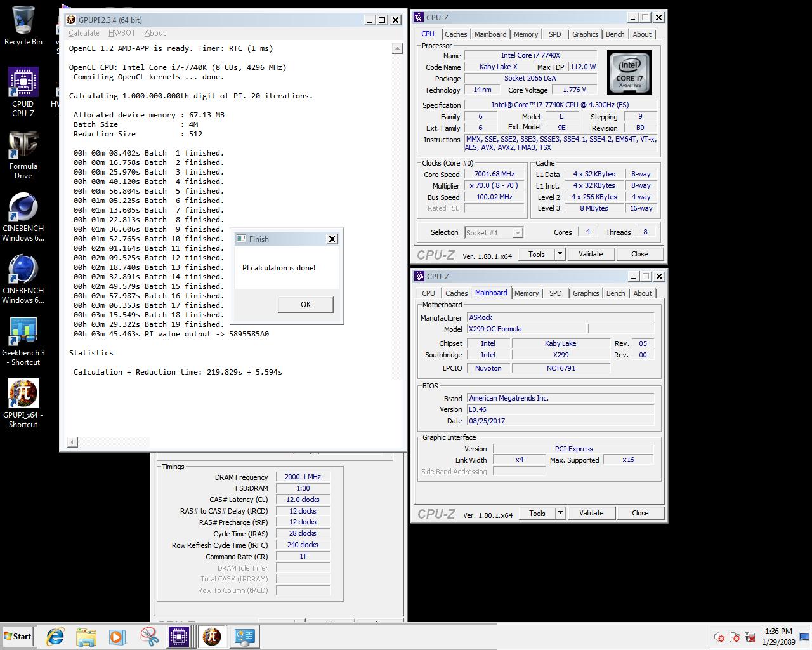Open About tab in upper CPU-Z
Viewport: 812px width, 650px height.
[642, 34]
